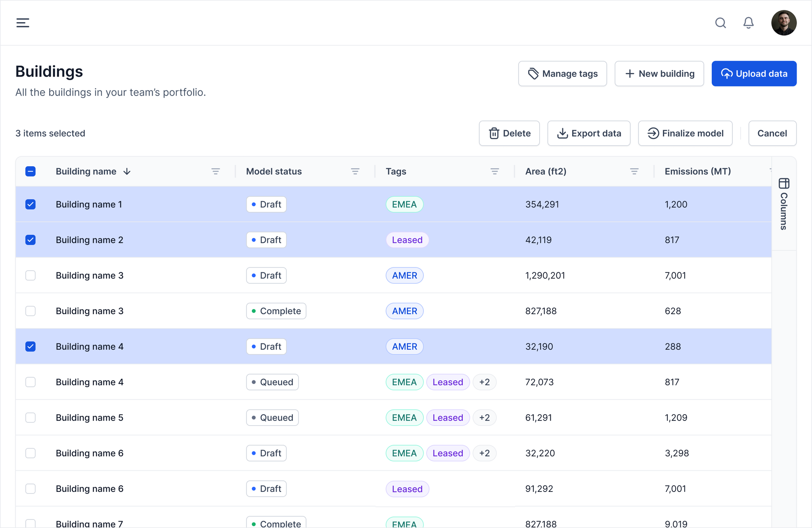
Task: Click the user profile avatar
Action: tap(783, 23)
